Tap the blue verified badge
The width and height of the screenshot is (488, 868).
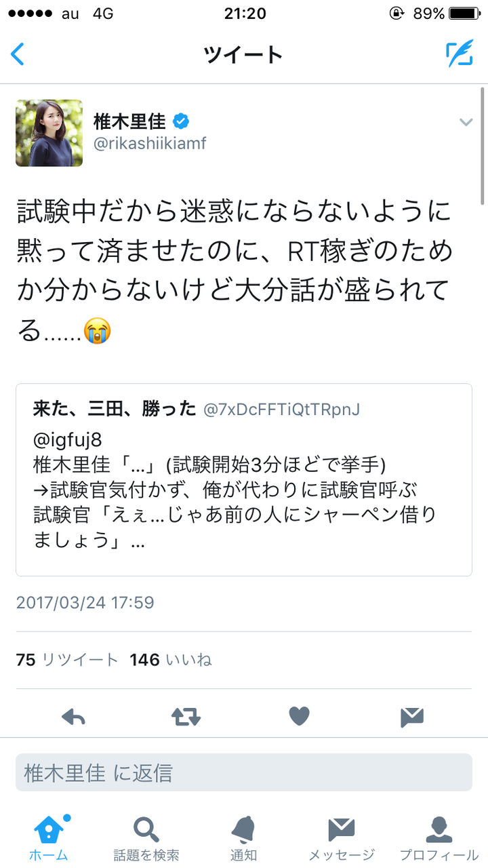181,121
